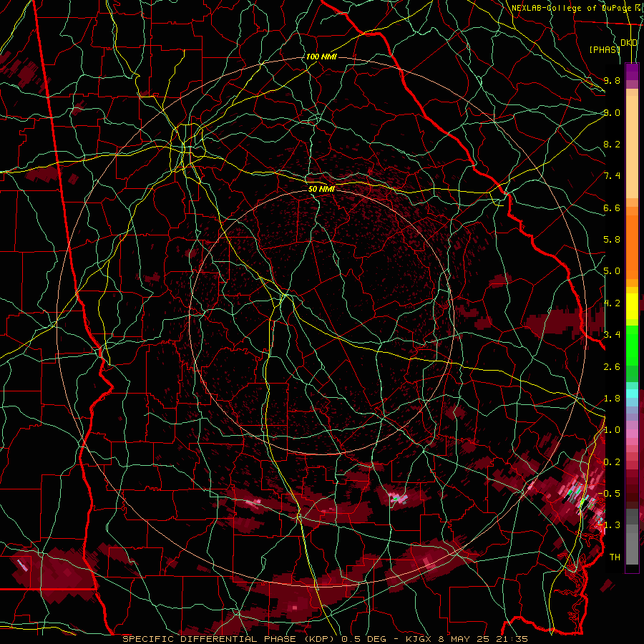Select the 4.2 value on the scale
Viewport: 644px width, 644px height.
612,303
